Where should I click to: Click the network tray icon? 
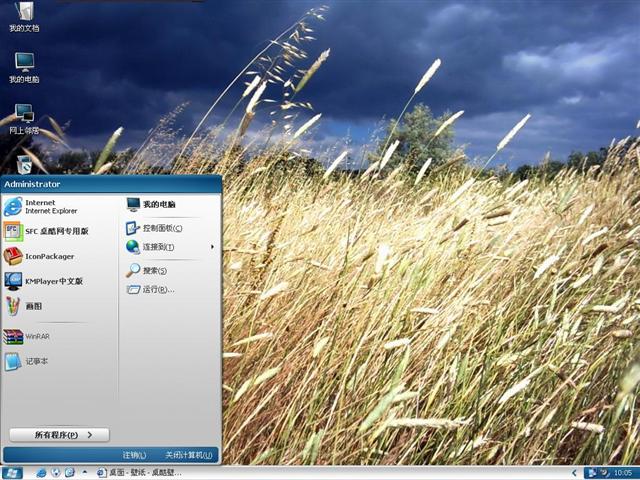(x=592, y=473)
